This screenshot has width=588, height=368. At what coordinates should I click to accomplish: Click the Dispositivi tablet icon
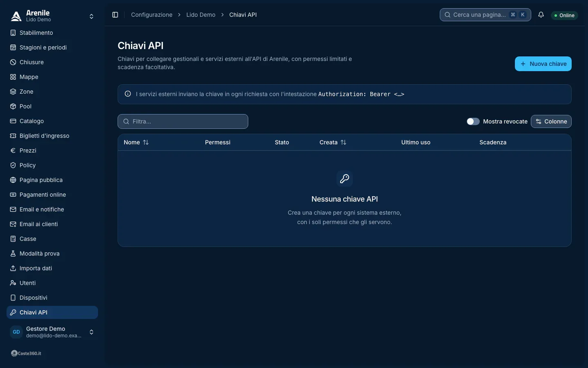coord(13,298)
